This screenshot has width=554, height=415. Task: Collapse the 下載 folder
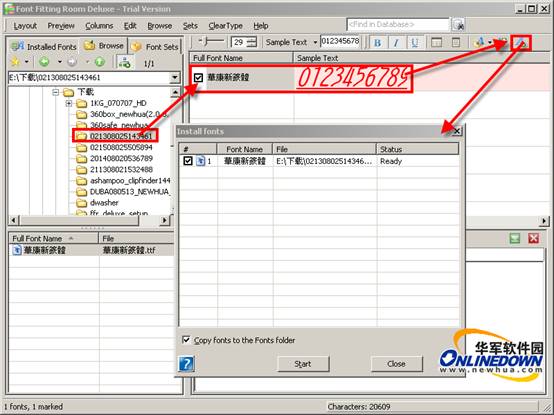coord(55,93)
